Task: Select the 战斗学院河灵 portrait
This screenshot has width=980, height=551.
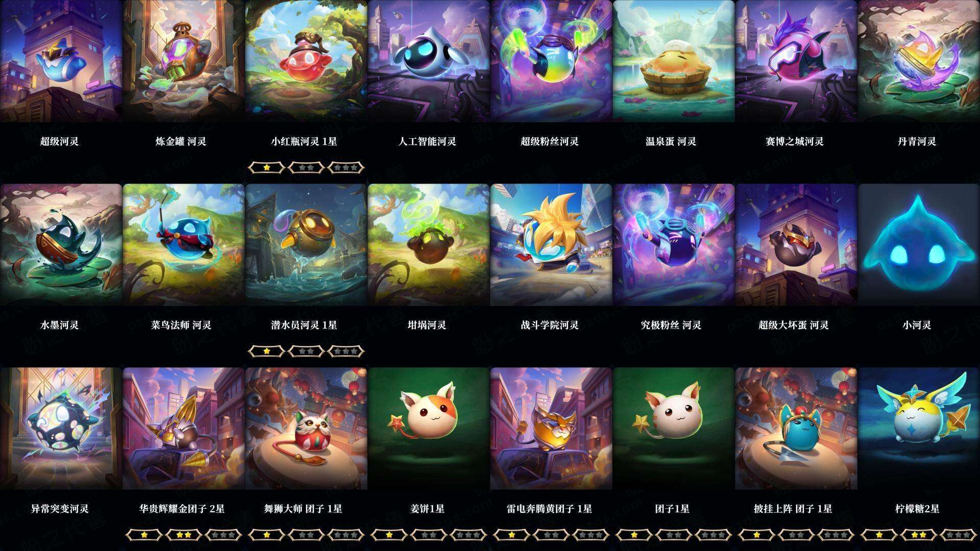Action: pyautogui.click(x=551, y=245)
